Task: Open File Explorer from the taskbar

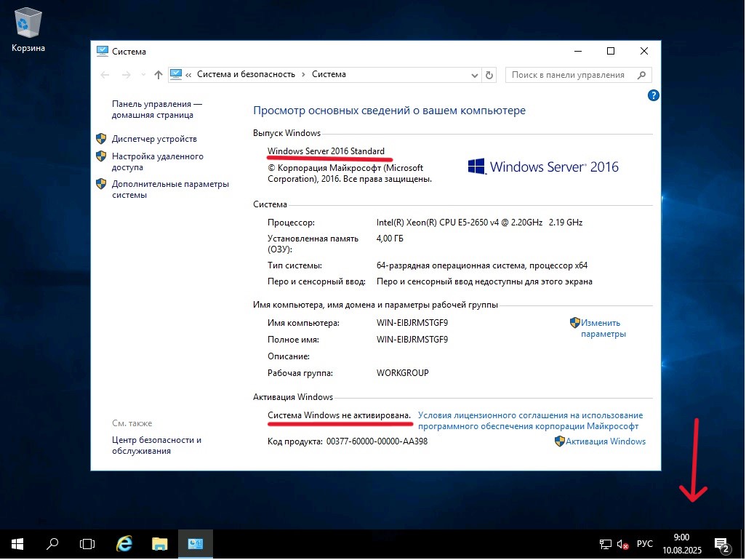Action: point(160,543)
